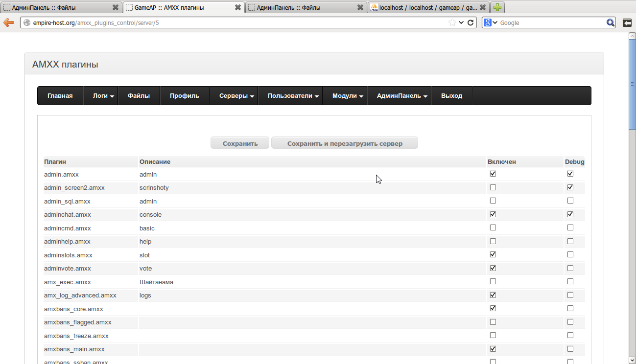
Task: Go back with the orange arrow
Action: click(x=8, y=23)
